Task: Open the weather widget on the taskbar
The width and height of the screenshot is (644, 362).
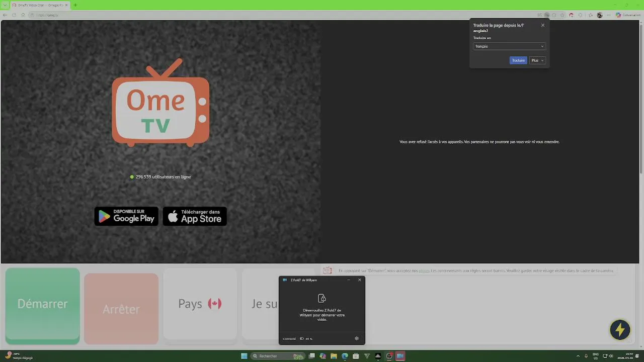Action: (18, 356)
